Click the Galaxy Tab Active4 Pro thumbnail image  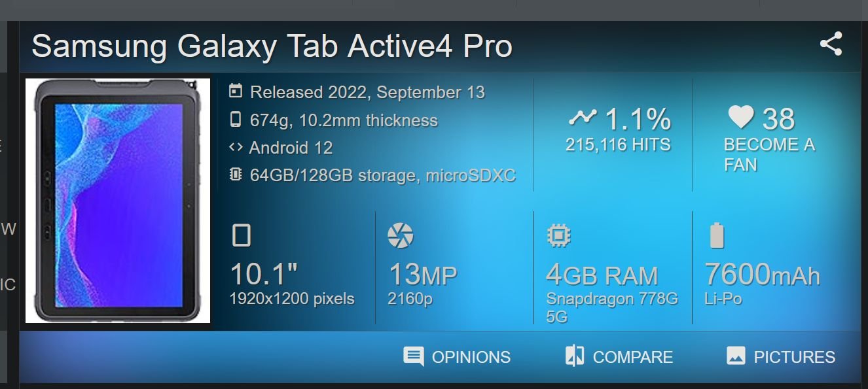[118, 201]
